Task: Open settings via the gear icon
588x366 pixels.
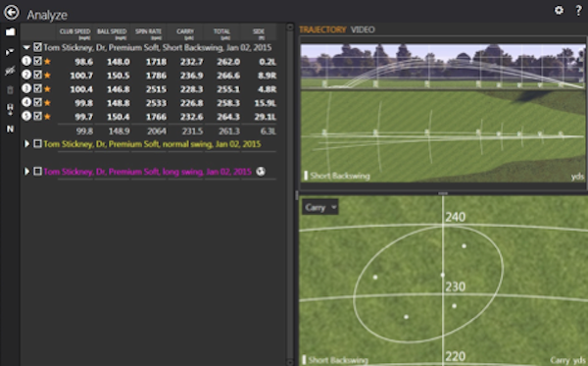Action: (559, 10)
